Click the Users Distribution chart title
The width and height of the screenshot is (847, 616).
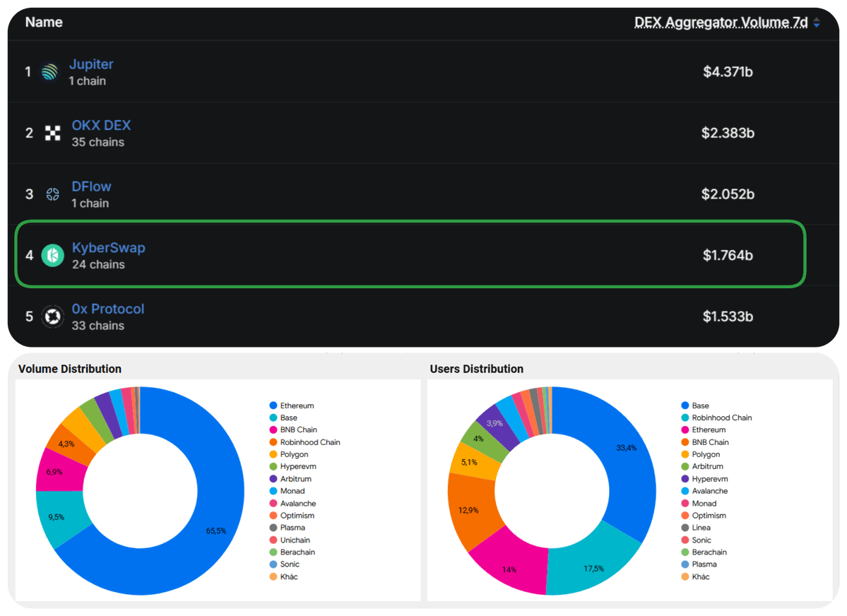pos(476,369)
